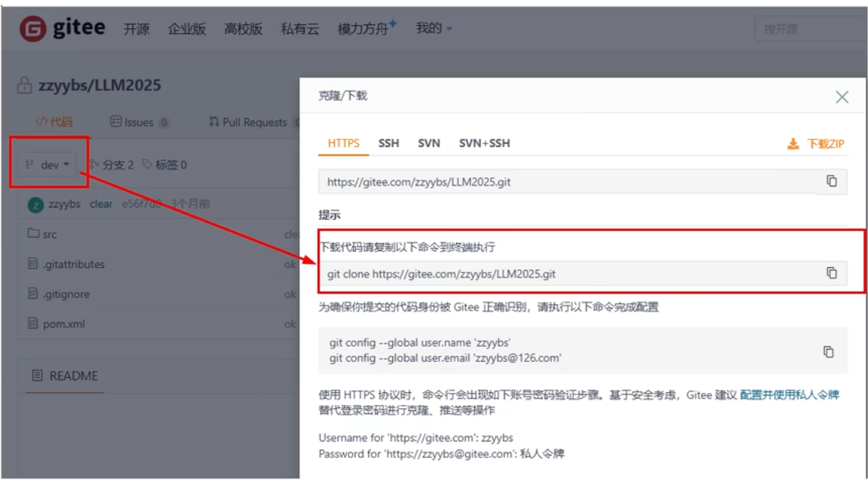This screenshot has width=868, height=480.
Task: Click the Pull Requests icon
Action: click(x=214, y=121)
